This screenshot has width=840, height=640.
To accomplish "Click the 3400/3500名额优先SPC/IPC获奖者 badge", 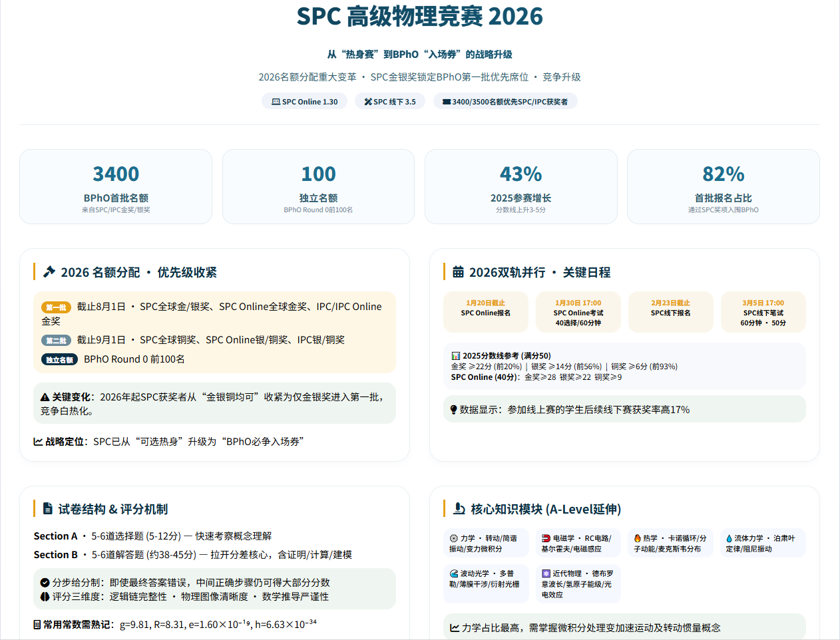I will pos(505,102).
